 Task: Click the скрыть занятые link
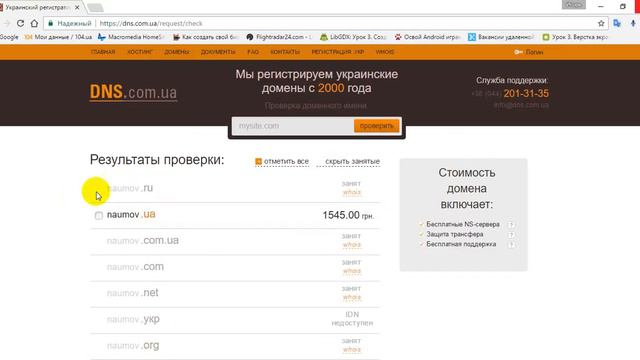(353, 162)
